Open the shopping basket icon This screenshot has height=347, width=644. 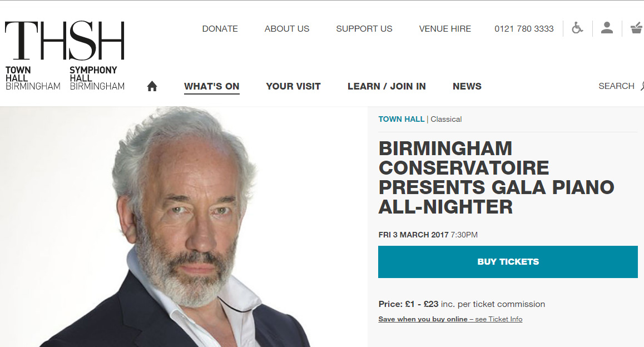[x=636, y=28]
